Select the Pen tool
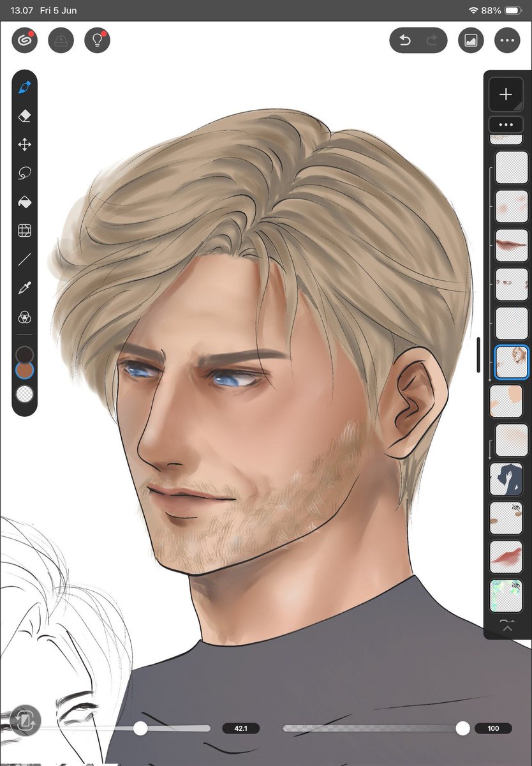 (25, 87)
